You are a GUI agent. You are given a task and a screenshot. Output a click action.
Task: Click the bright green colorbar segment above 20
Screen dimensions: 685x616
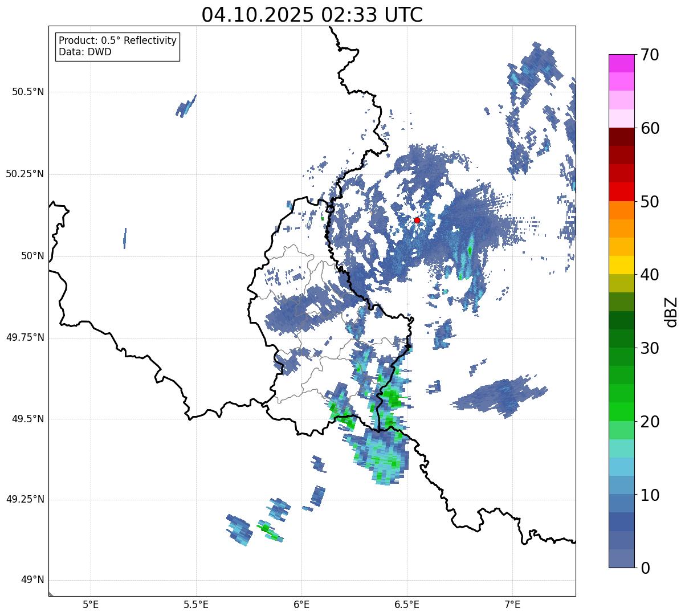click(621, 412)
